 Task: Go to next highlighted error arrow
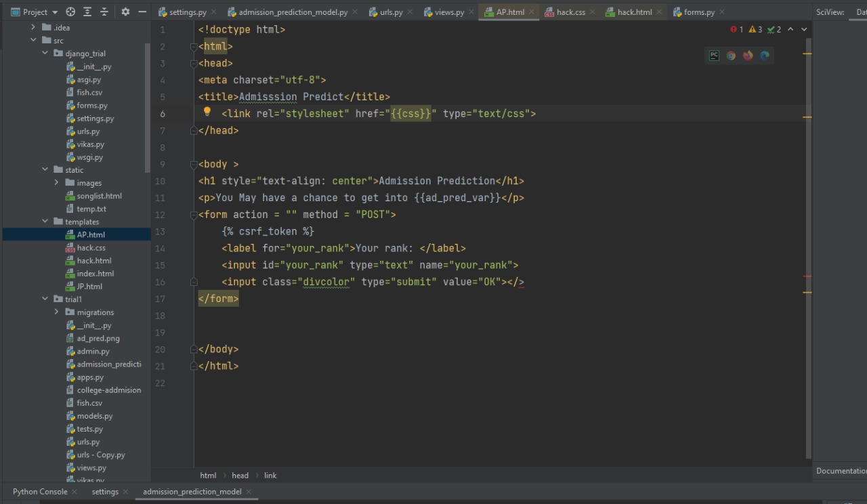(x=804, y=29)
